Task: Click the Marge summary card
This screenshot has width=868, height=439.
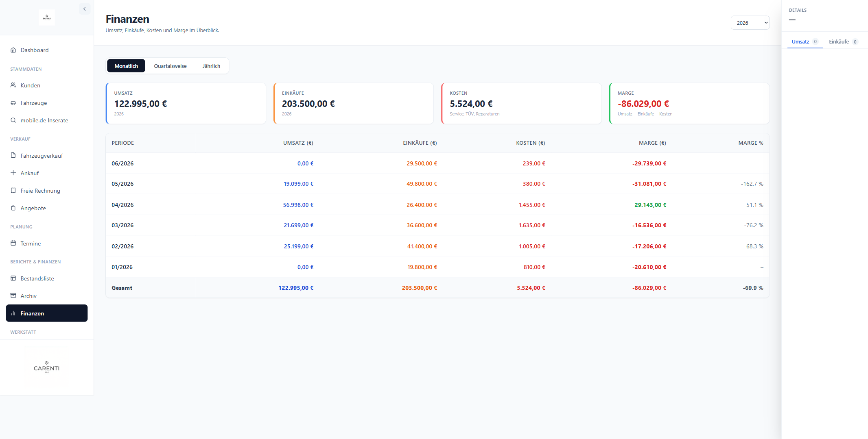Action: tap(689, 103)
